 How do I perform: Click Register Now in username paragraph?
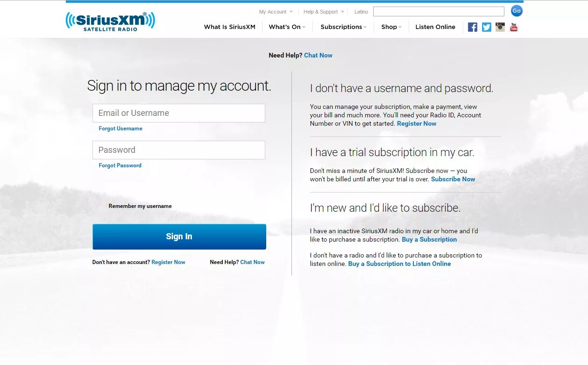coord(417,124)
